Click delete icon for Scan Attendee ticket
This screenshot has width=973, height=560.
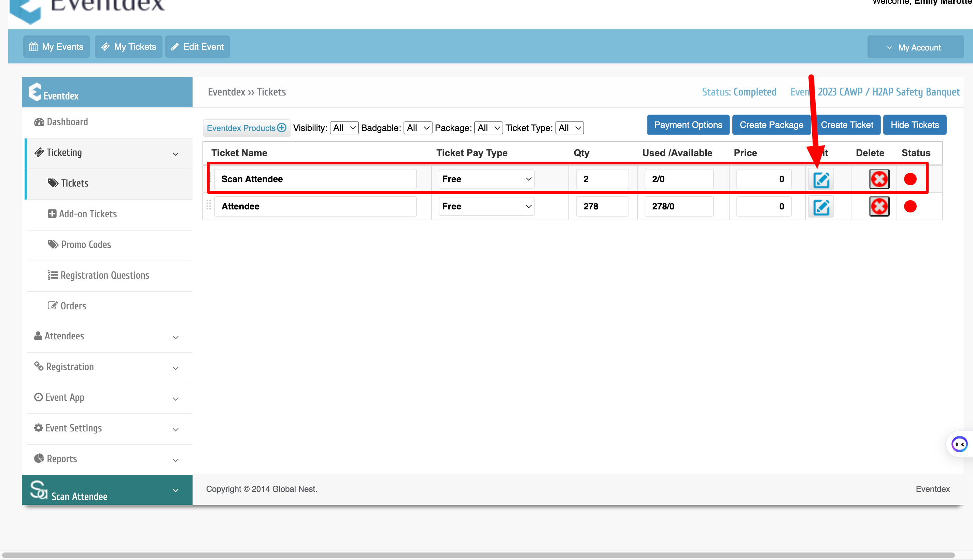[x=879, y=179]
